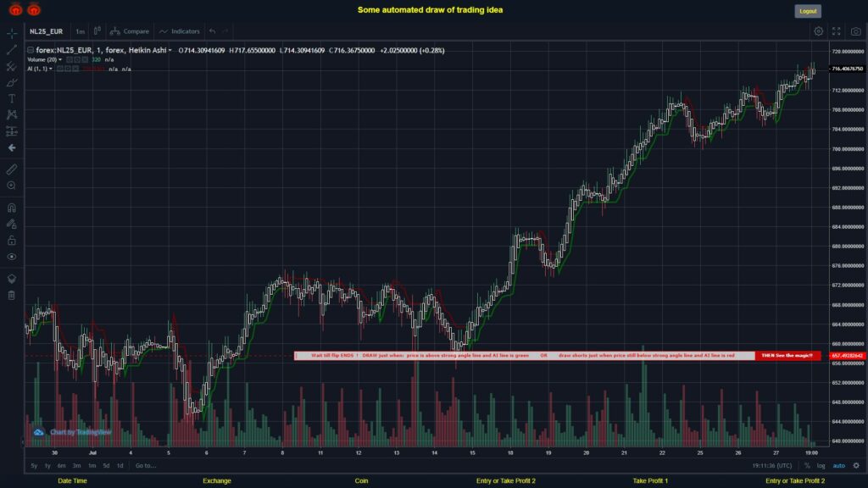Click the Go to... button
The width and height of the screenshot is (868, 488).
pos(146,466)
